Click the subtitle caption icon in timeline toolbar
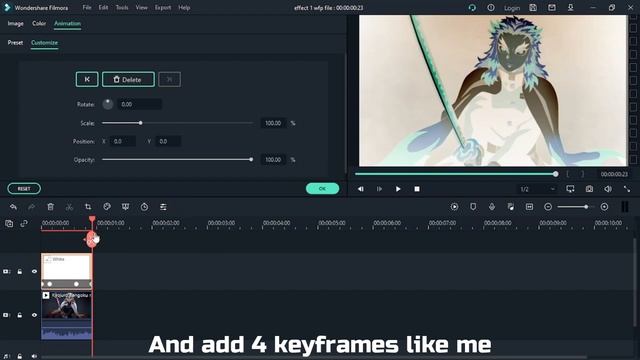 529,207
